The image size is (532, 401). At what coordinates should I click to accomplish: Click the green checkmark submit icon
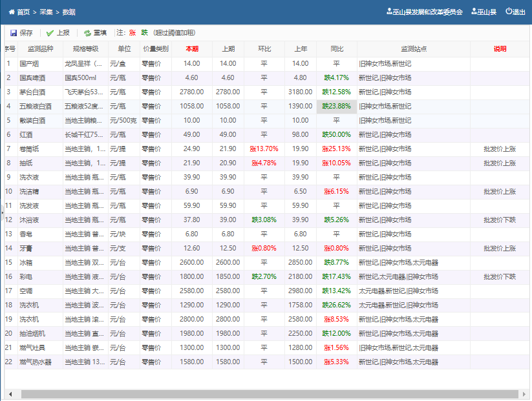point(50,33)
